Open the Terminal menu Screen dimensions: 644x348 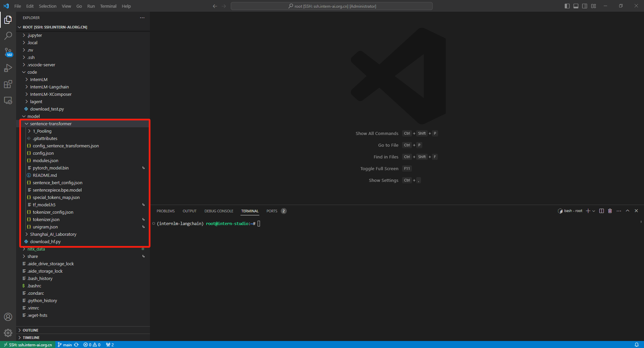108,6
